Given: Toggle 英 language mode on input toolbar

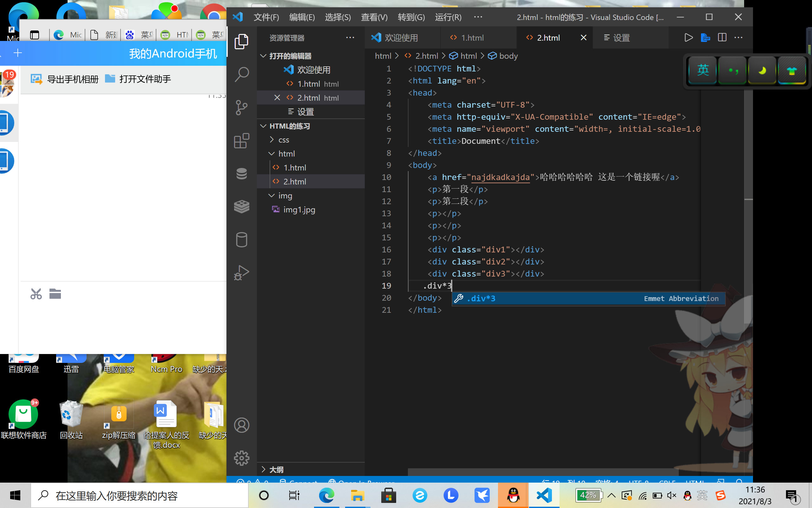Looking at the screenshot, I should [703, 70].
